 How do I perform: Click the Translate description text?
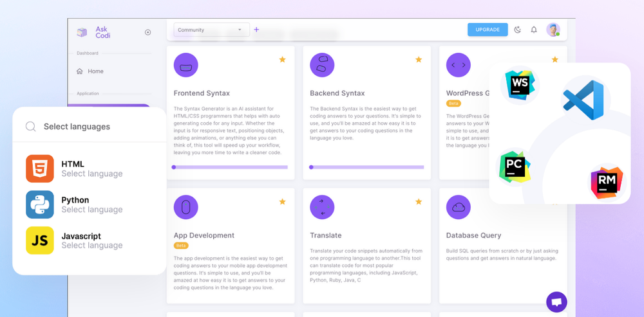coord(366,266)
